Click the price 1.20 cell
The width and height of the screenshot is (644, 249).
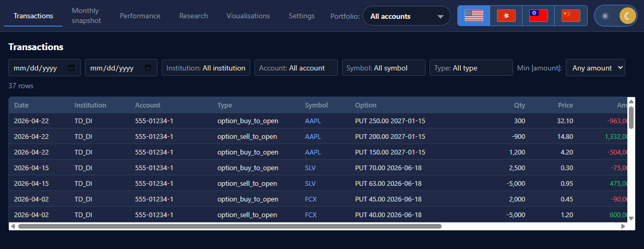pos(567,215)
